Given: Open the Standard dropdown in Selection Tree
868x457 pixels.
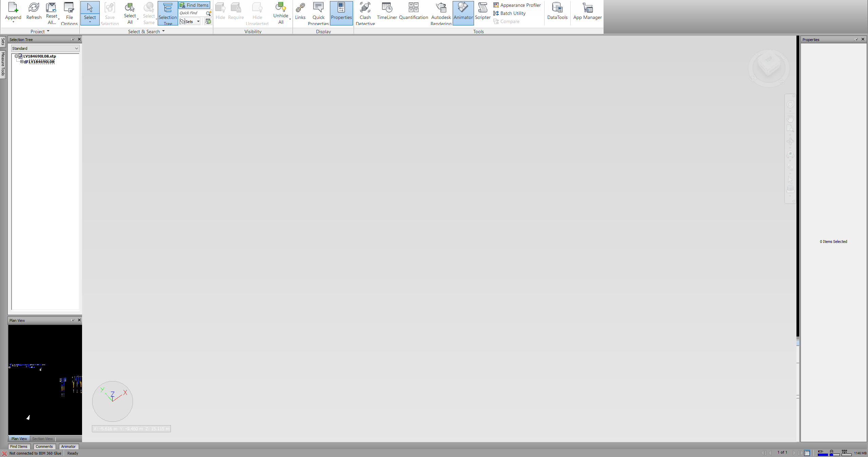Looking at the screenshot, I should 76,48.
